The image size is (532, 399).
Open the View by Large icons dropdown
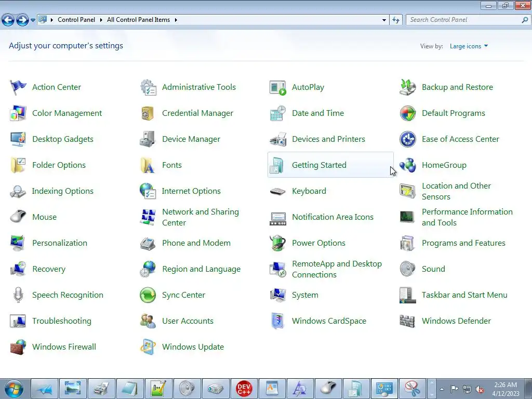(469, 46)
